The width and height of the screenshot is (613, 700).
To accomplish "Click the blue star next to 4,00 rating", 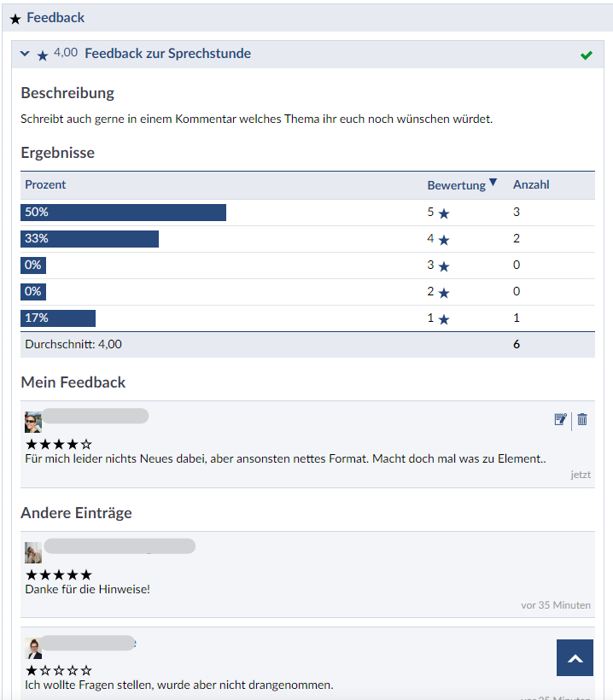I will coord(43,55).
